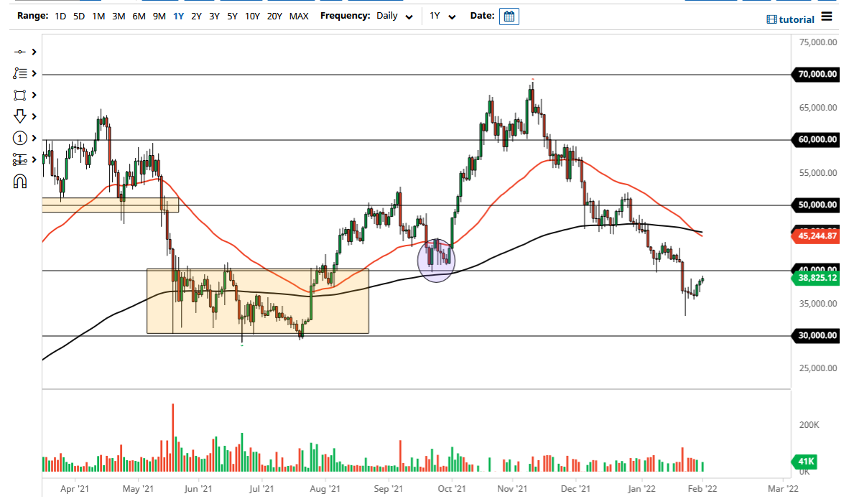Select the 6M range tab
The width and height of the screenshot is (844, 504).
coord(138,16)
